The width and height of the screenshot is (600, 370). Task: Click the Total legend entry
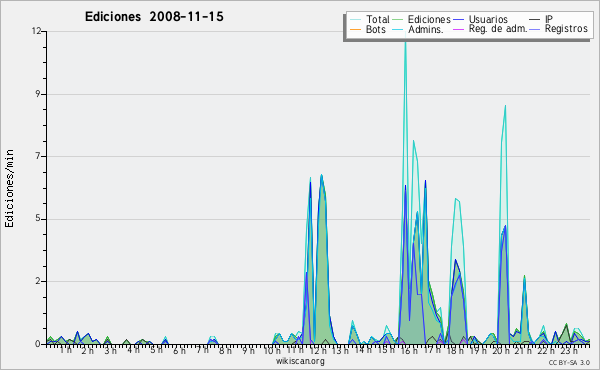click(x=370, y=19)
